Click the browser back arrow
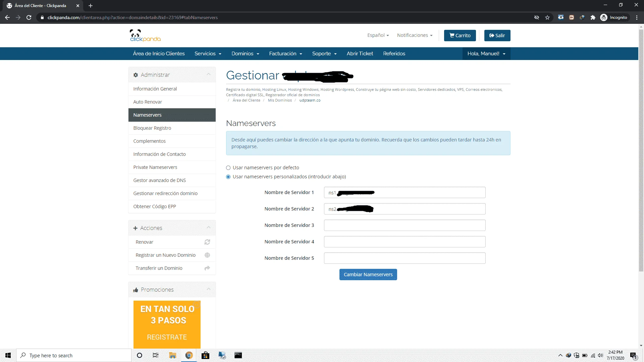Screen dimensions: 644x362 (7, 17)
